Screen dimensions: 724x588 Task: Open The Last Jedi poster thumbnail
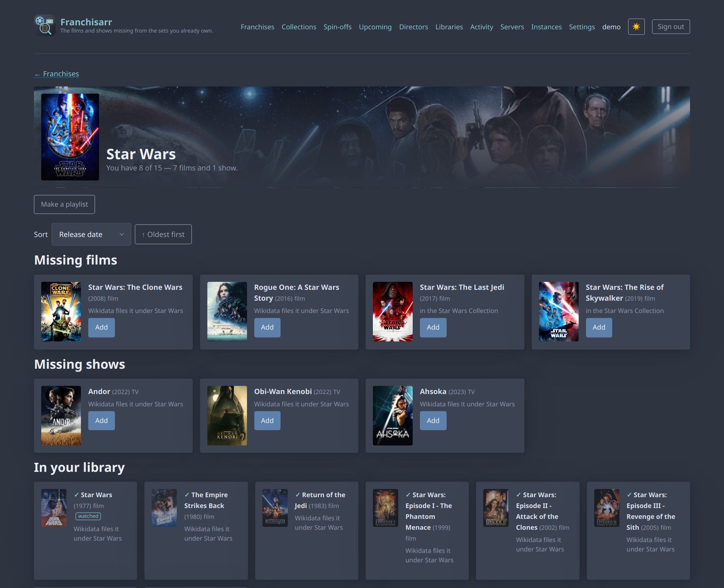point(393,312)
